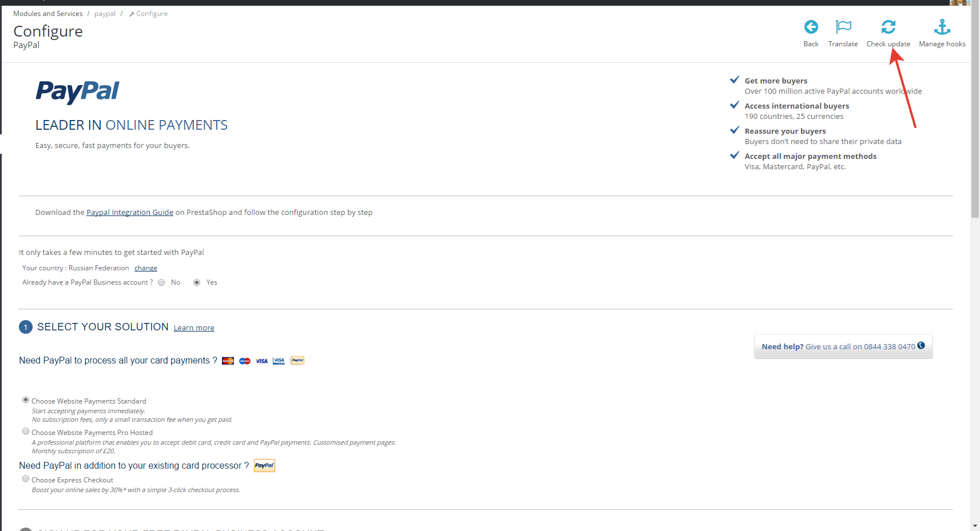The width and height of the screenshot is (980, 531).
Task: Click checkmark next to Accept all major payment methods
Action: tap(735, 155)
